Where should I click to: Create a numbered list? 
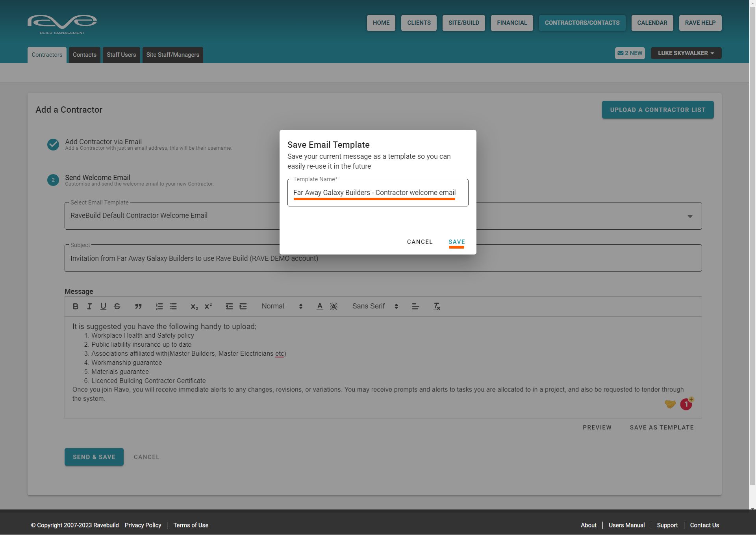tap(159, 307)
